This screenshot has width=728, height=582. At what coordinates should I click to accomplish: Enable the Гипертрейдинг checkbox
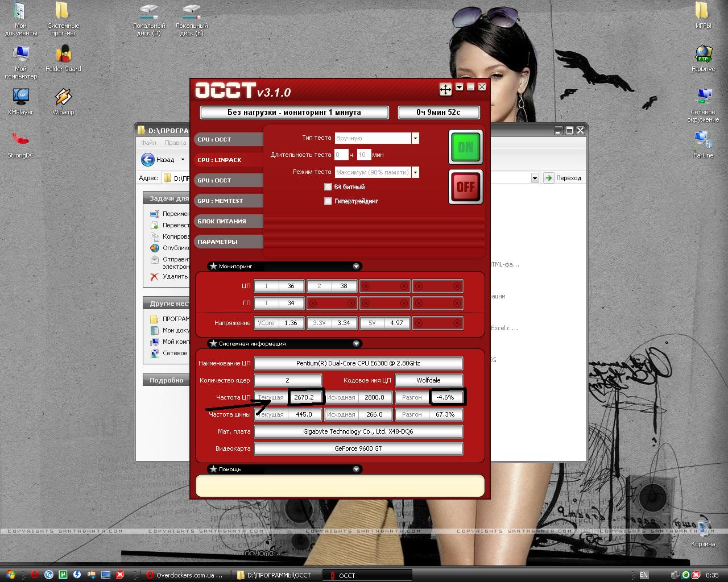click(x=328, y=201)
